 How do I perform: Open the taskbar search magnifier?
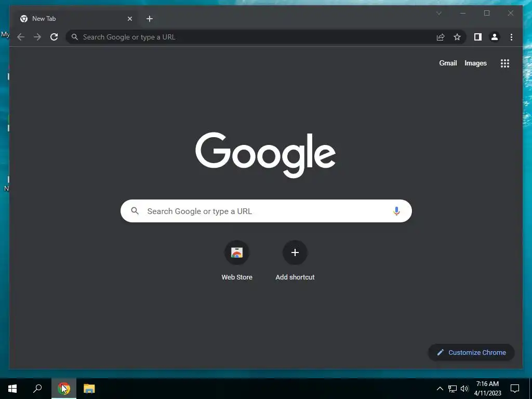click(x=37, y=389)
